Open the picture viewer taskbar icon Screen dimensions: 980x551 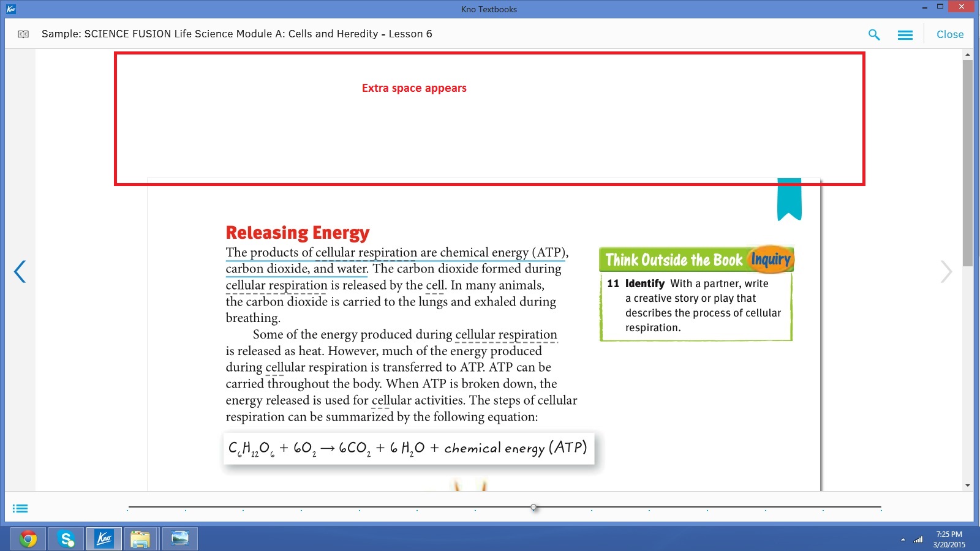(180, 539)
